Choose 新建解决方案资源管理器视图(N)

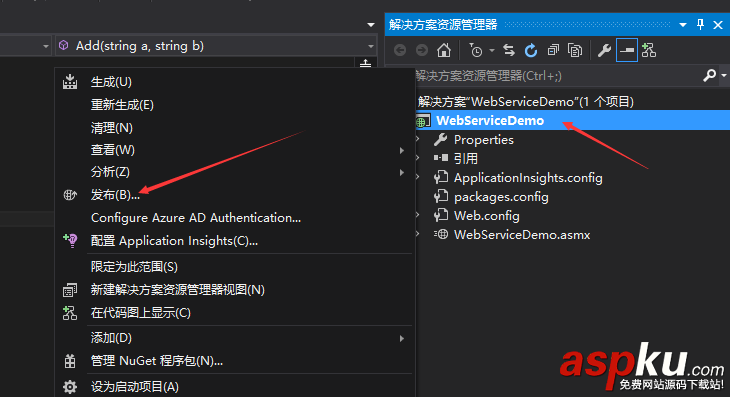(235, 289)
